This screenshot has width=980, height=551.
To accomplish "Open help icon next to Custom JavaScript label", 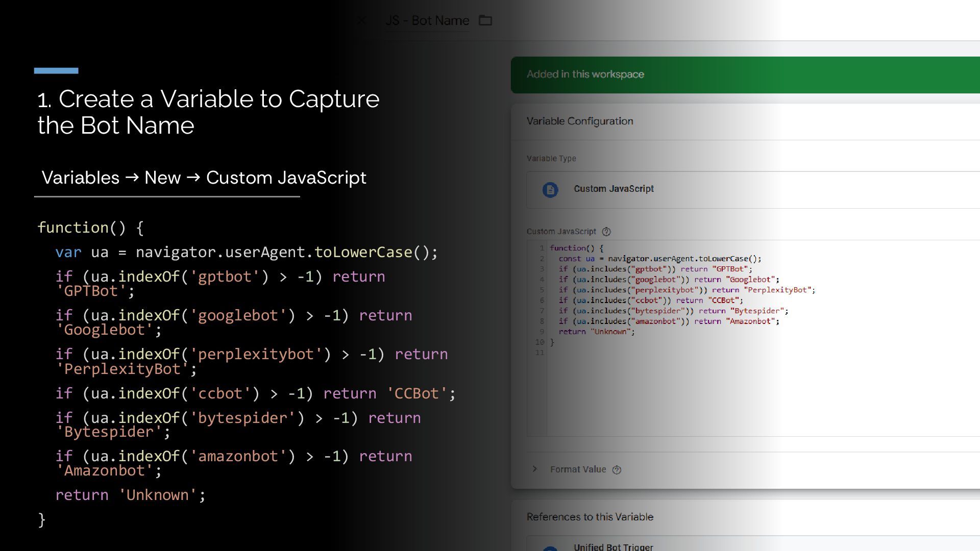I will point(606,232).
